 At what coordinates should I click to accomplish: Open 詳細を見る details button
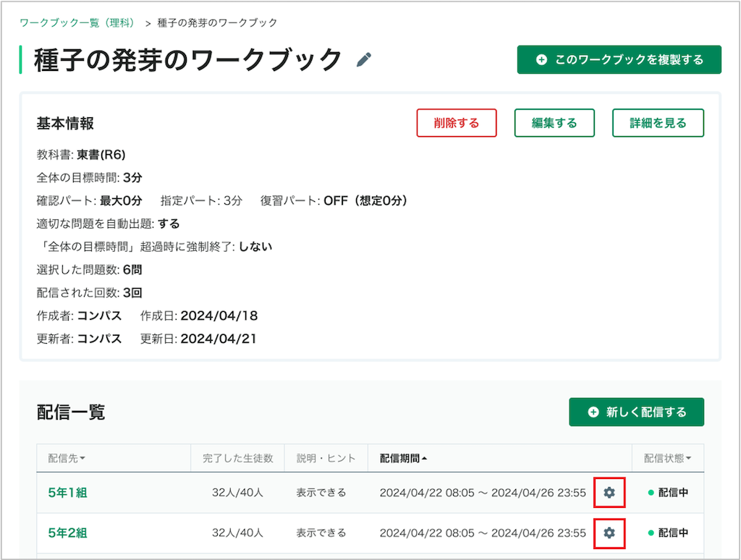click(658, 123)
